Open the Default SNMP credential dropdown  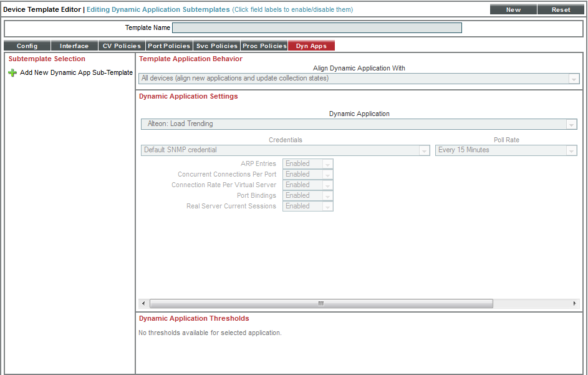[x=286, y=150]
